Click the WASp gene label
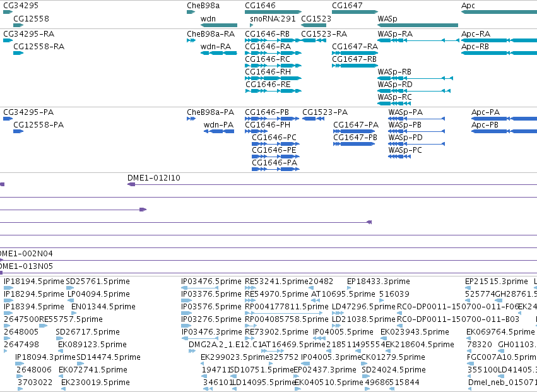The width and height of the screenshot is (537, 392). pos(387,18)
